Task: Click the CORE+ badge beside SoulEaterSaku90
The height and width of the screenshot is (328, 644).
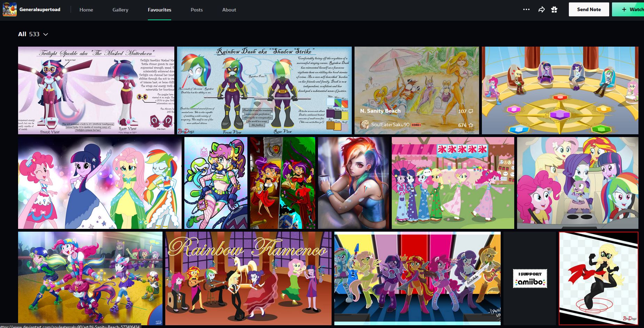Action: tap(416, 125)
